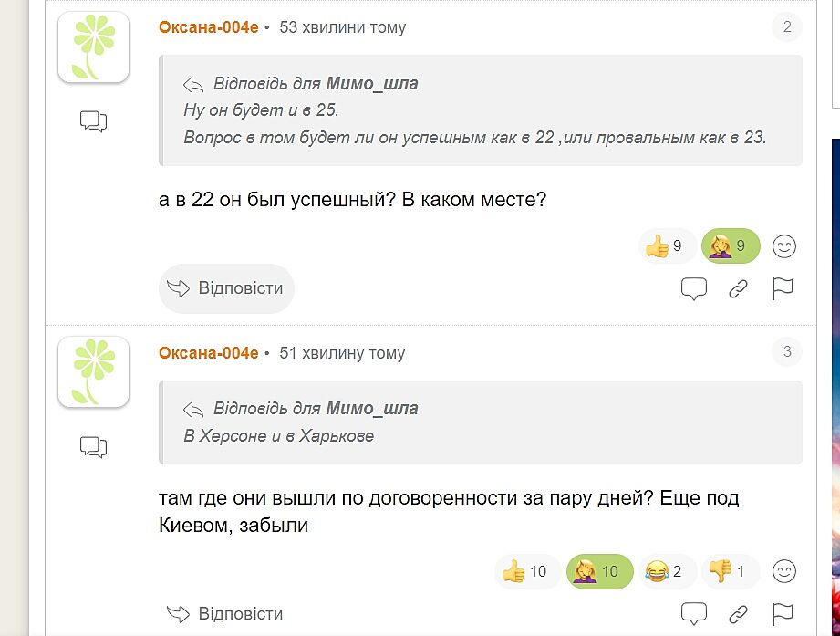Open Оксана-004е profile from first comment
840x636 pixels.
pos(209,27)
